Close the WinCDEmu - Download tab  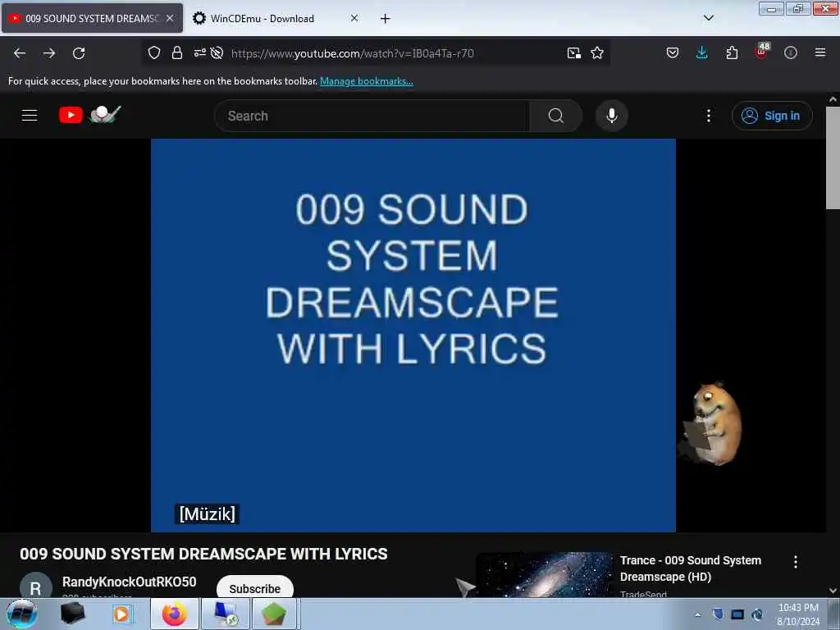[x=354, y=18]
